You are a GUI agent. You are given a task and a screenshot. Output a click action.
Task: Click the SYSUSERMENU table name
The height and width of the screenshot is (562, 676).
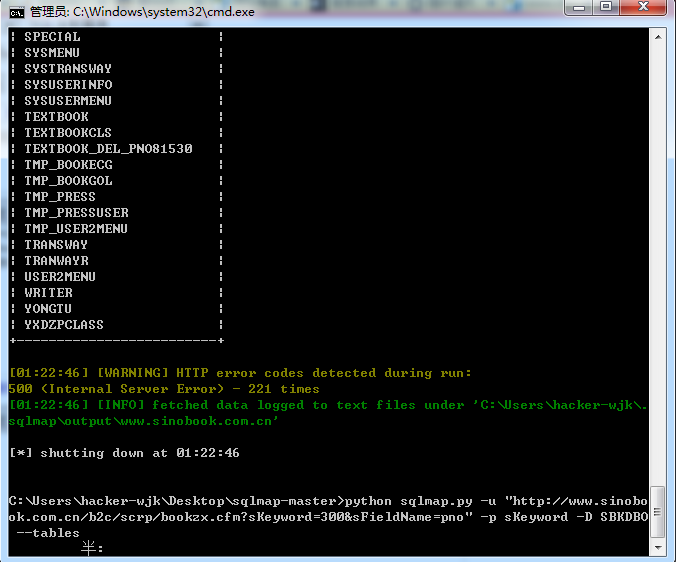(x=68, y=100)
